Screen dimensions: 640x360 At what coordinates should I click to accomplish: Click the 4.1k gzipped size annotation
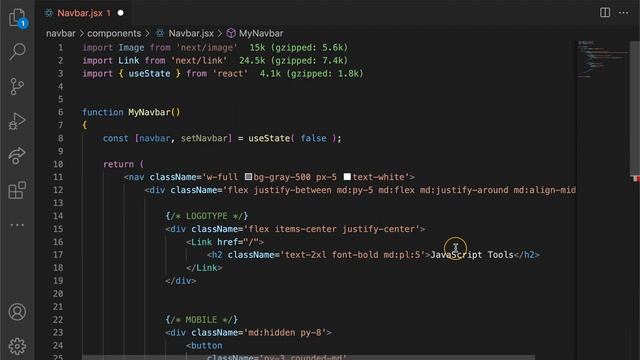[x=311, y=74]
